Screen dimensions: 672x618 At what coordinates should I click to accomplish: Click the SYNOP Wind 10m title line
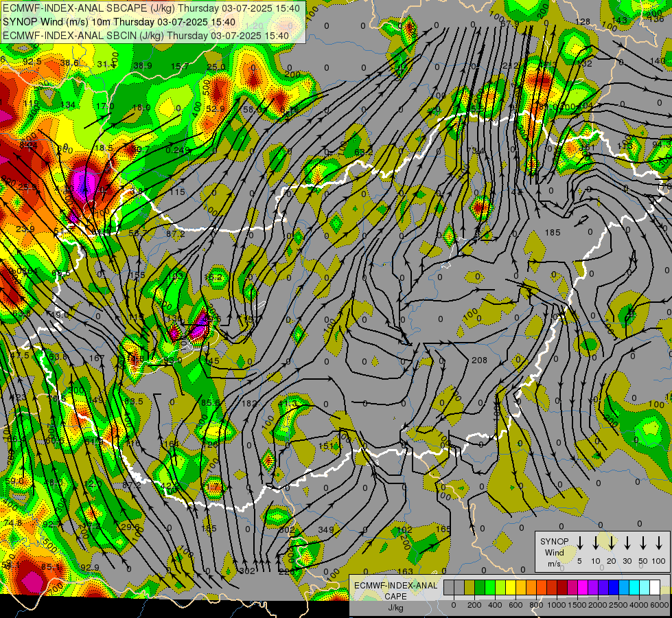click(x=119, y=22)
